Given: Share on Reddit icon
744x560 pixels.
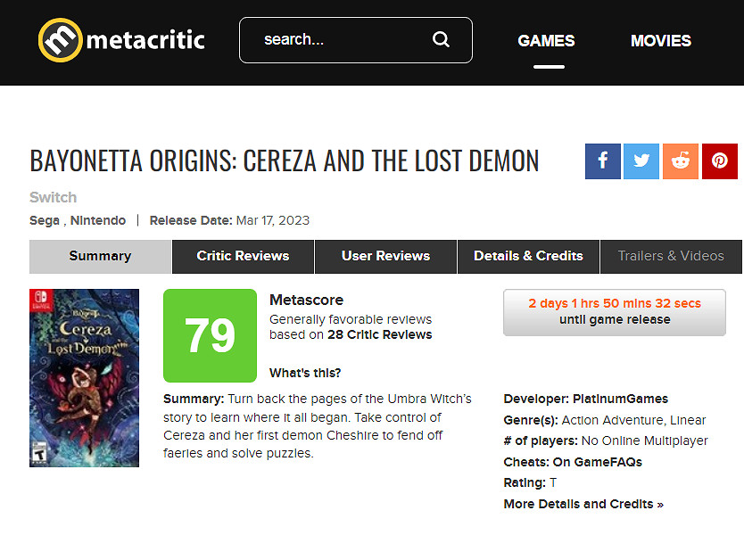Looking at the screenshot, I should (x=681, y=161).
